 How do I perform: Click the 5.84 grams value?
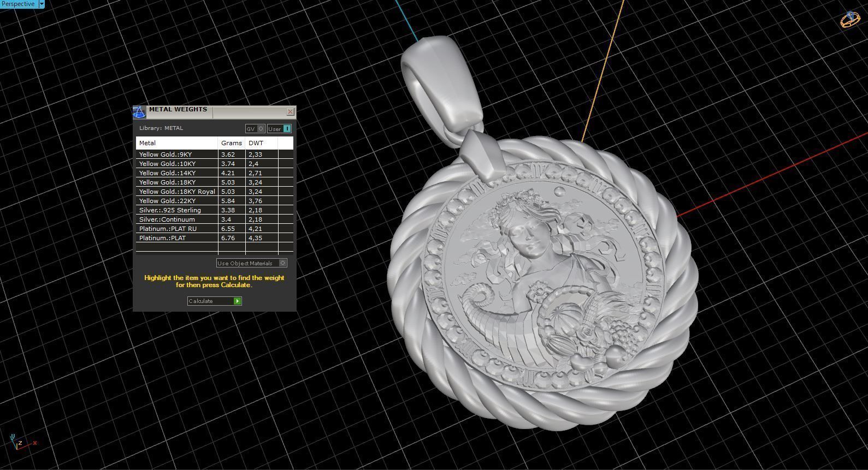point(228,201)
